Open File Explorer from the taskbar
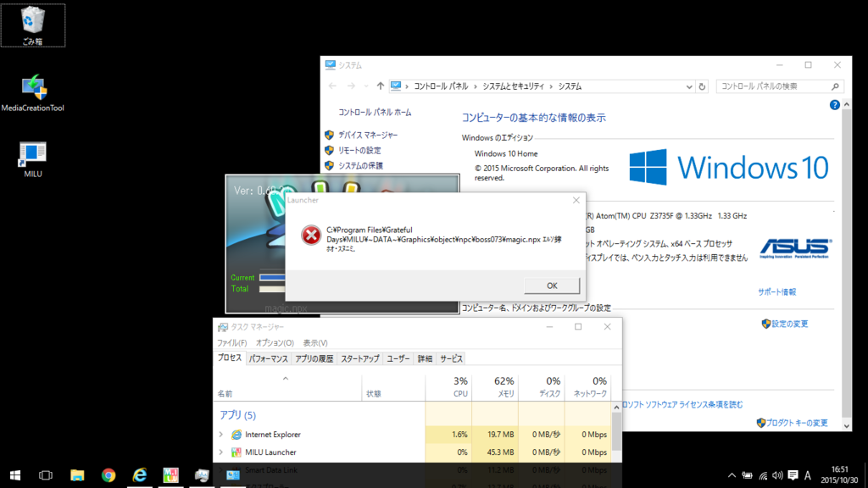The width and height of the screenshot is (868, 488). [x=77, y=475]
